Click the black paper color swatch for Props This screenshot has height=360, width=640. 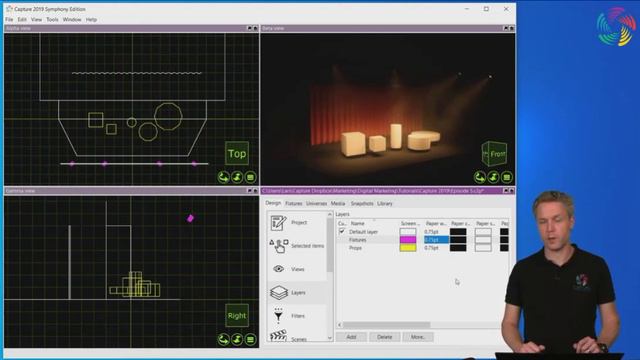point(458,248)
